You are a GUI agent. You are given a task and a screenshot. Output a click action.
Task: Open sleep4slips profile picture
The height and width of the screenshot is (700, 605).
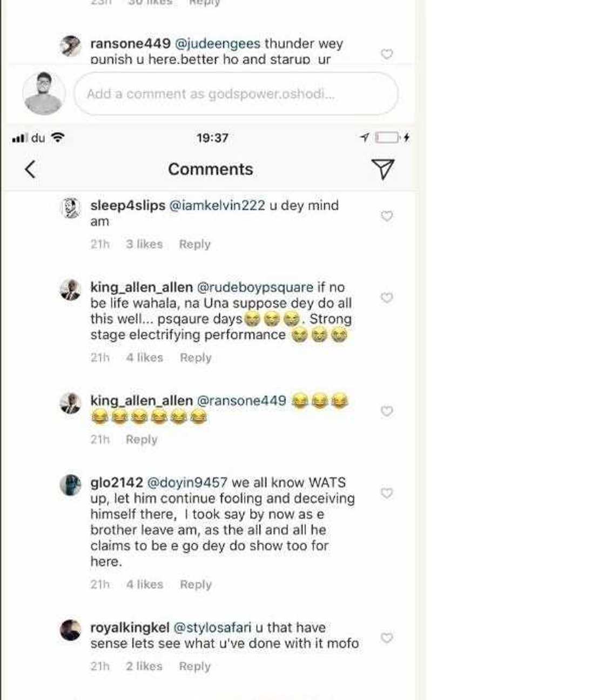click(70, 208)
